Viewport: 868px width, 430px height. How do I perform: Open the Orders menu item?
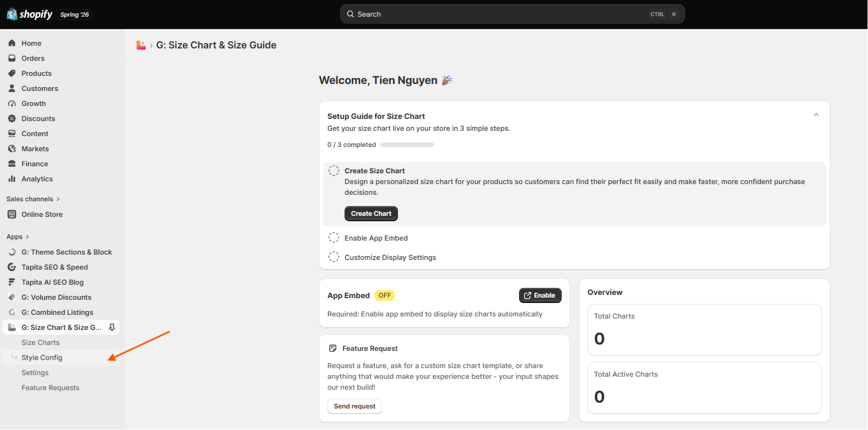[x=61, y=58]
